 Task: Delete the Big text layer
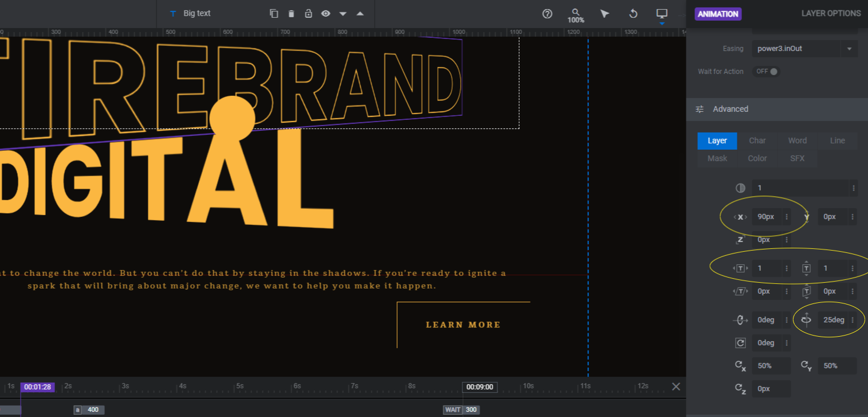click(x=291, y=13)
